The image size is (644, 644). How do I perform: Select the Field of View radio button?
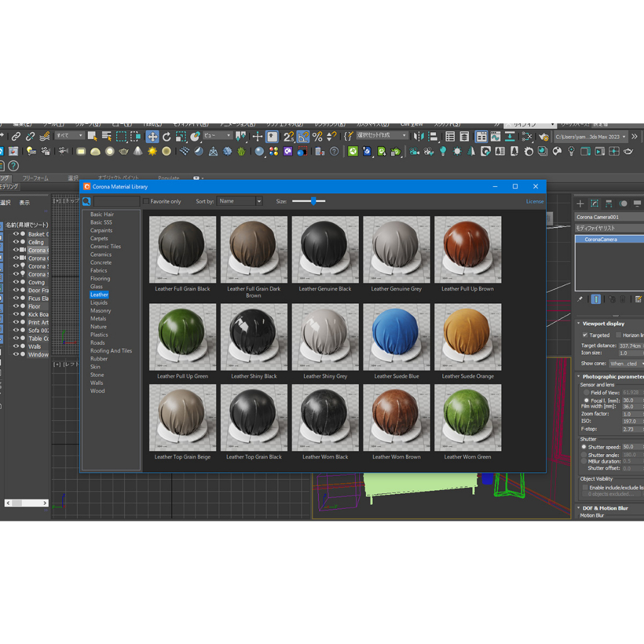tap(586, 392)
